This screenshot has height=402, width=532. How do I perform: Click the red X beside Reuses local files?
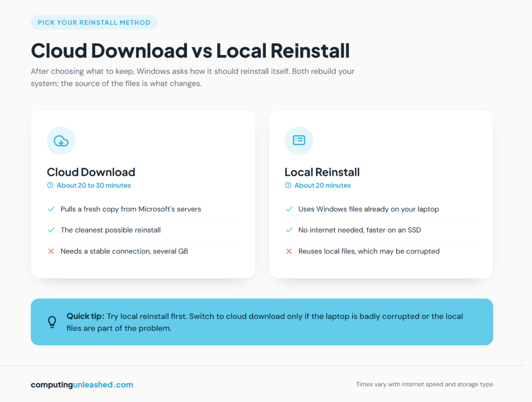point(289,251)
